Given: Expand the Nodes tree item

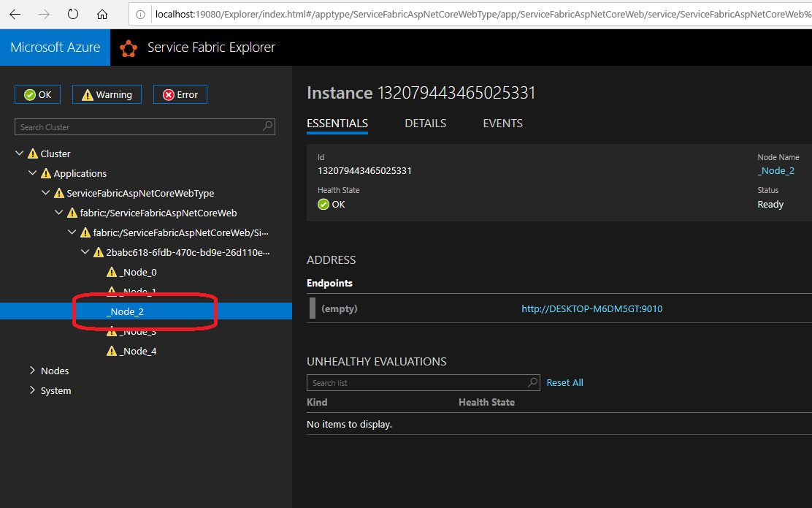Looking at the screenshot, I should tap(32, 370).
